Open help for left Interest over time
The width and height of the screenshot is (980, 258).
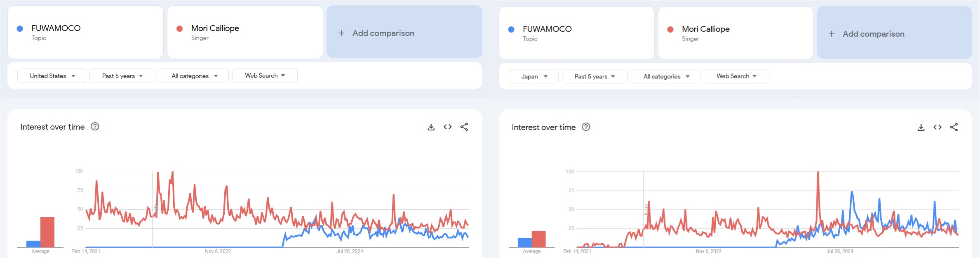coord(95,127)
